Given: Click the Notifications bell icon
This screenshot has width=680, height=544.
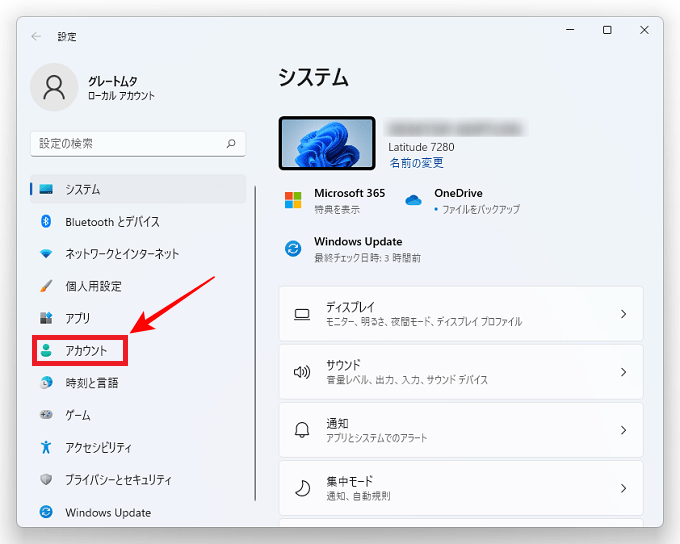Looking at the screenshot, I should pos(302,430).
